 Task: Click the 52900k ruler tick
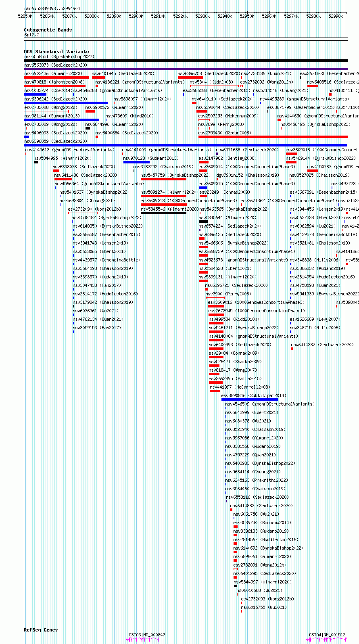136,16
